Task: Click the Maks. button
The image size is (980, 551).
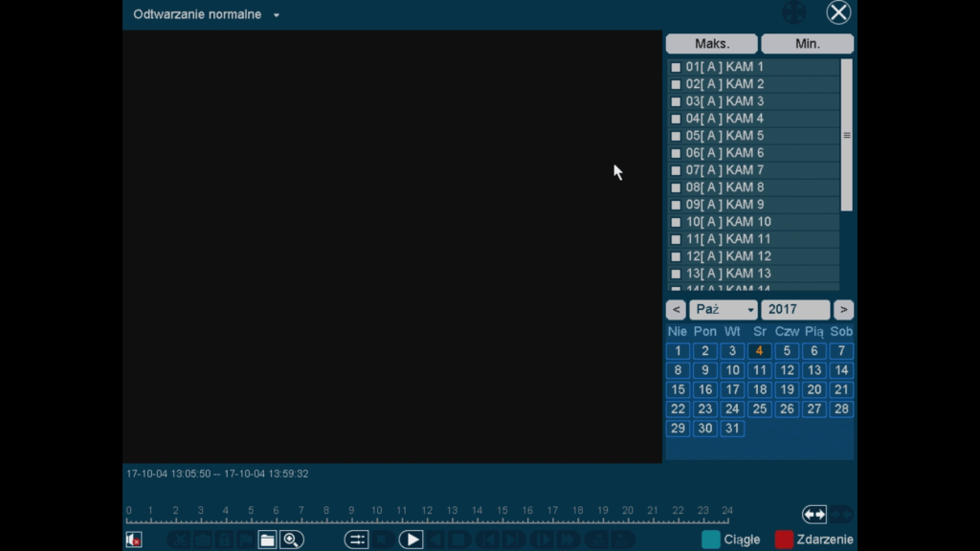Action: (x=711, y=44)
